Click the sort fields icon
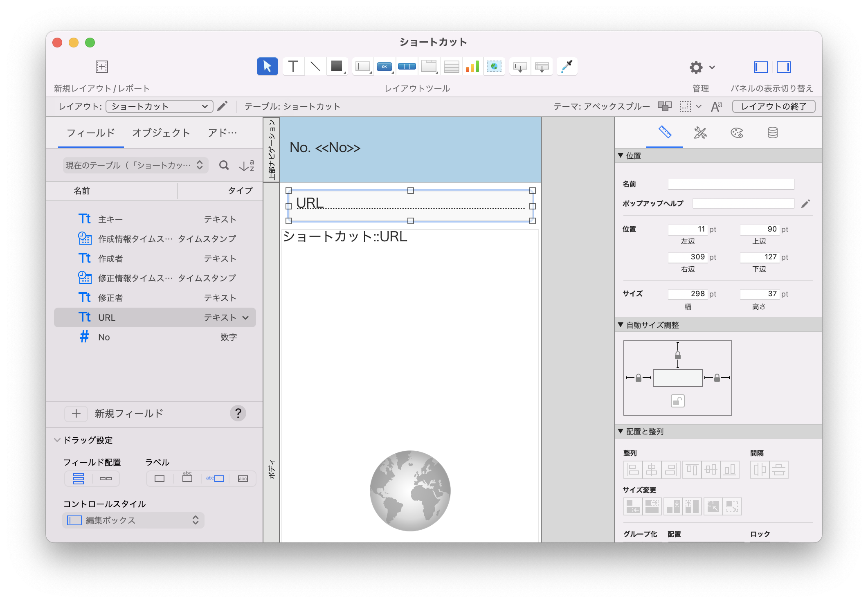This screenshot has width=868, height=603. point(247,165)
